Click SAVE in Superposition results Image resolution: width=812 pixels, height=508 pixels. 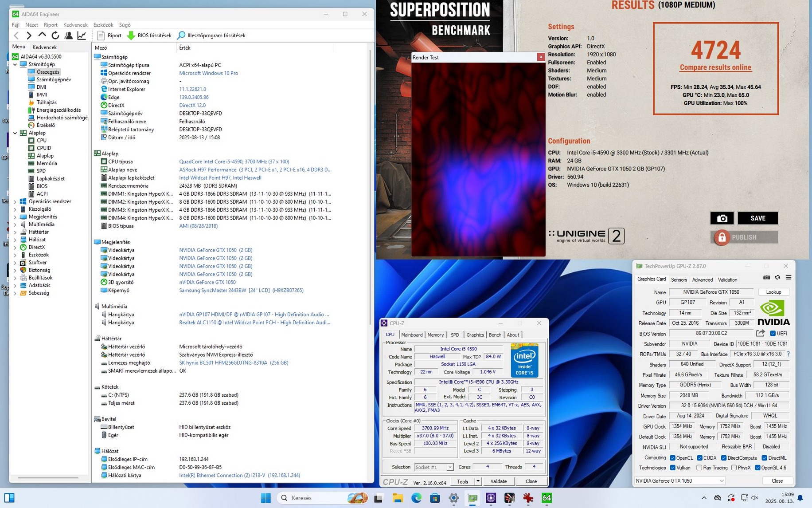[758, 218]
